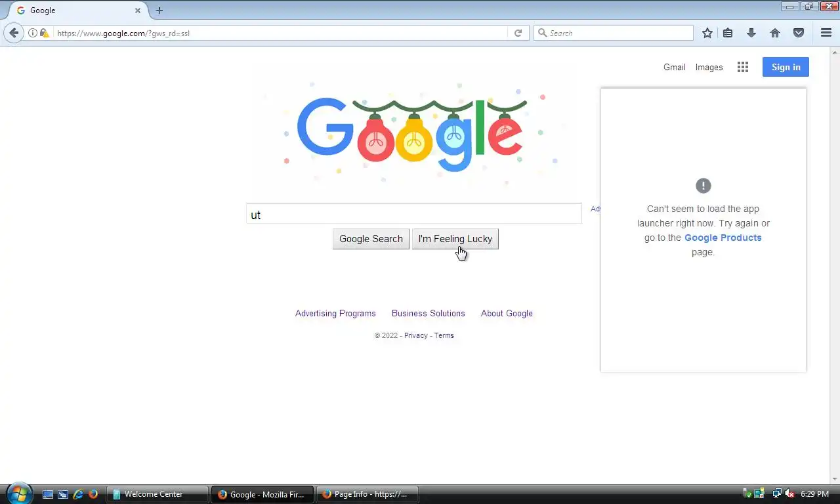Click Show Desktop in quick launch
The height and width of the screenshot is (504, 840).
click(x=47, y=494)
